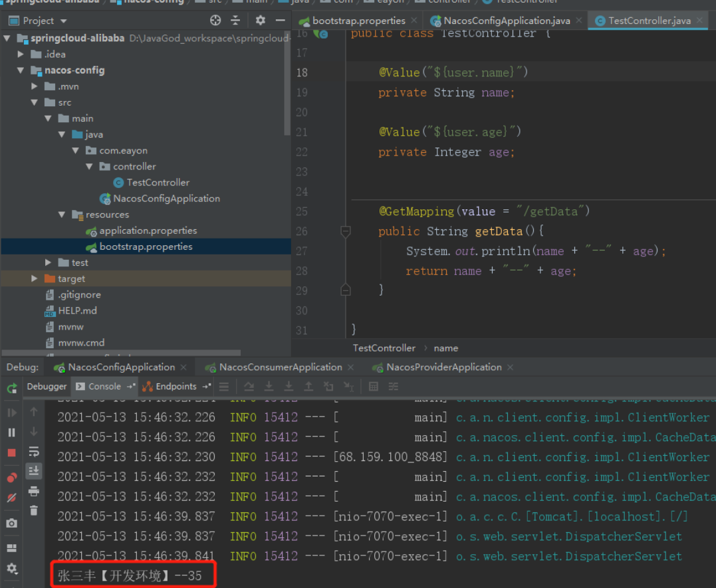
Task: Open the Console tab
Action: [104, 387]
